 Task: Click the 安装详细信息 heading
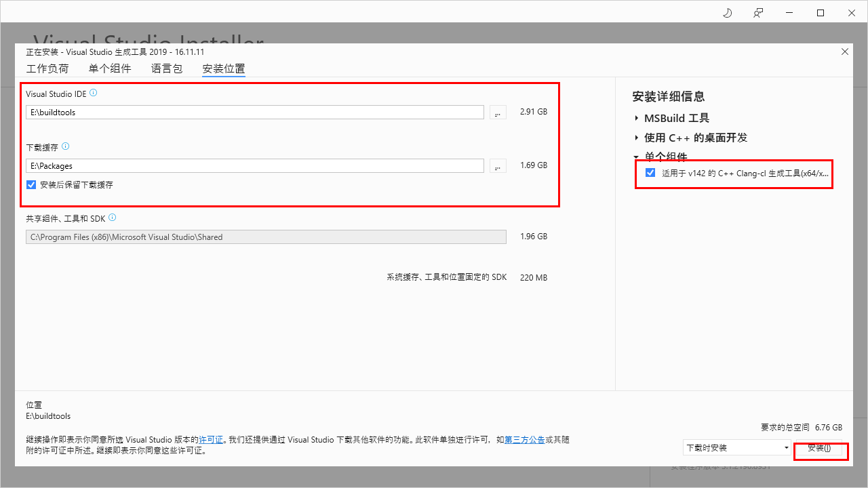click(669, 96)
